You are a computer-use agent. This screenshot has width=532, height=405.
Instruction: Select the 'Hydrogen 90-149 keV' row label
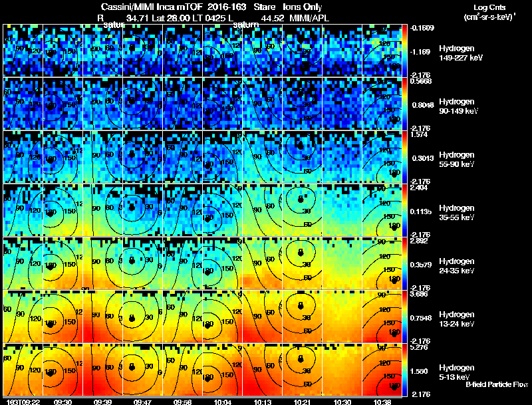click(x=458, y=106)
